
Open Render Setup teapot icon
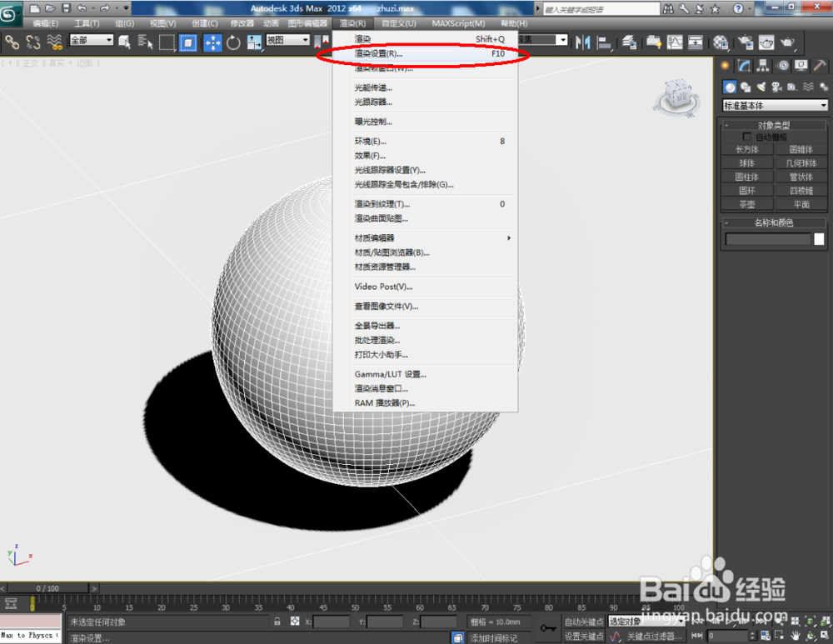coord(746,42)
